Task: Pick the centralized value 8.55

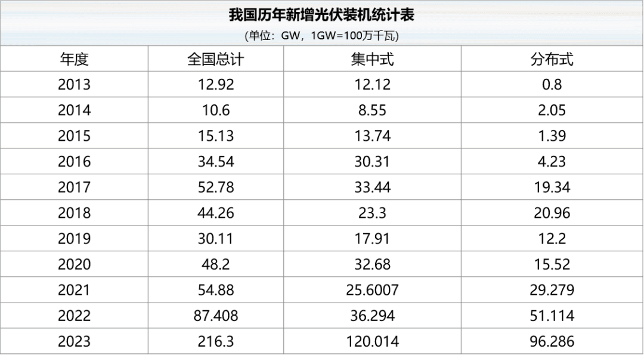Action: pyautogui.click(x=372, y=110)
